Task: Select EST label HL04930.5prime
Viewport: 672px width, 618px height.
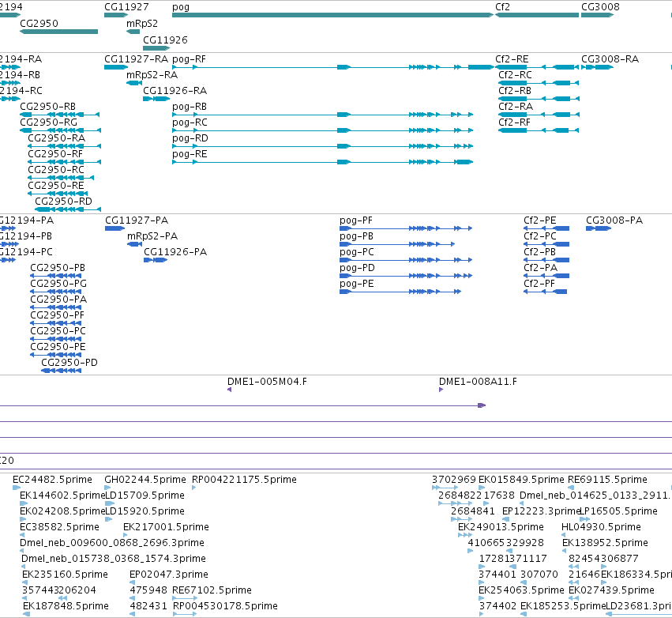Action: point(601,527)
